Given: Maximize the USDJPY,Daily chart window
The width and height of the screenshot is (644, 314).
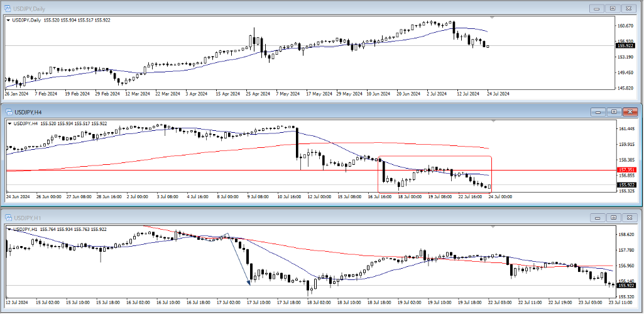Looking at the screenshot, I should [613, 8].
